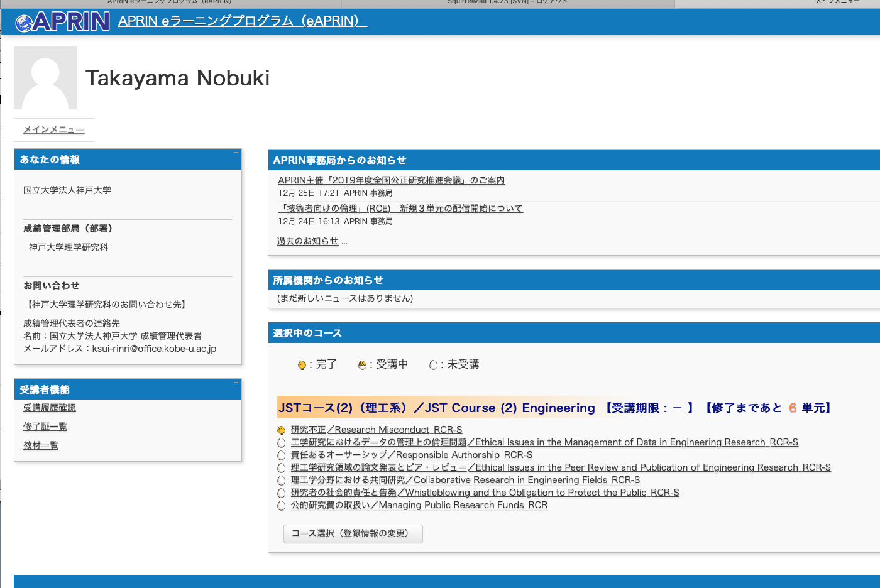Open 修了証一覧 link
This screenshot has width=880, height=588.
click(45, 427)
